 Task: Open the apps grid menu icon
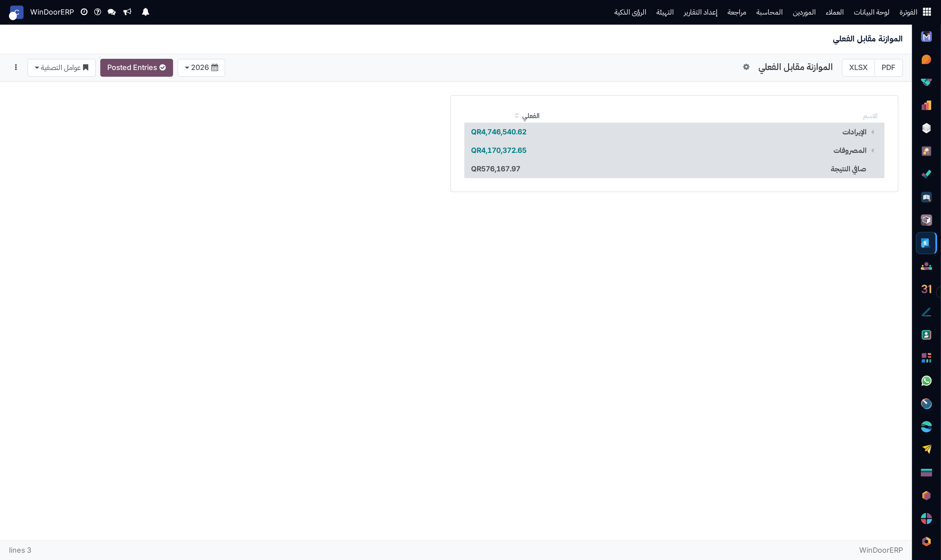(x=927, y=12)
